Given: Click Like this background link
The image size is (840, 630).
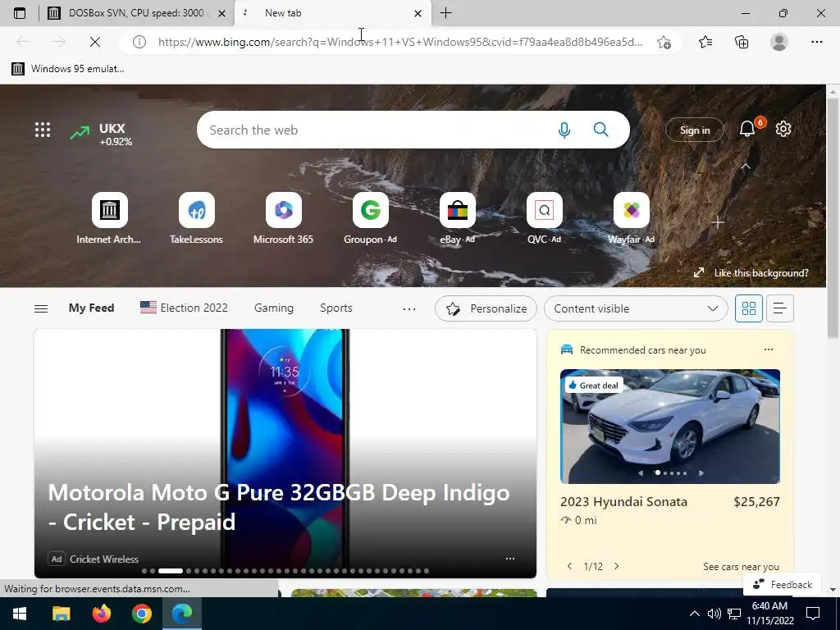Looking at the screenshot, I should [x=753, y=272].
